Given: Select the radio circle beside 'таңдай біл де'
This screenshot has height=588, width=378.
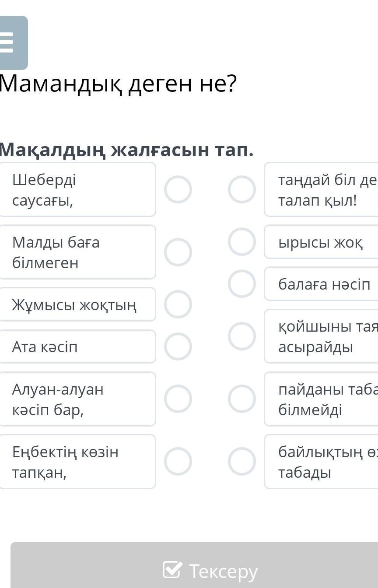Looking at the screenshot, I should click(x=242, y=189).
